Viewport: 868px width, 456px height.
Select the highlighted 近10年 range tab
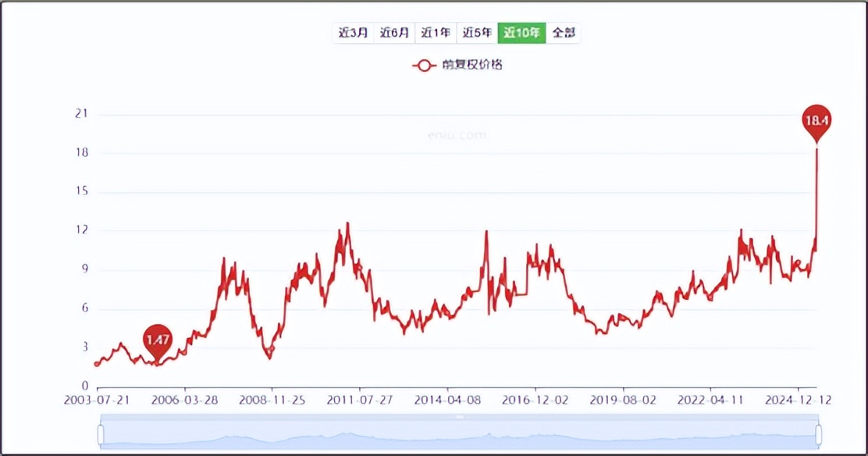click(521, 33)
